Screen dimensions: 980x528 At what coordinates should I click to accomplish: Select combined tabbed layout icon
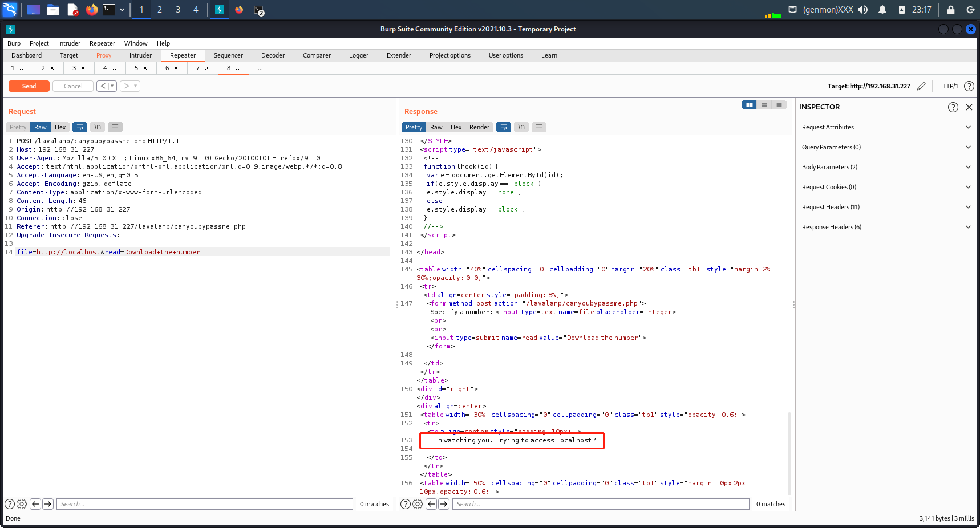coord(779,105)
